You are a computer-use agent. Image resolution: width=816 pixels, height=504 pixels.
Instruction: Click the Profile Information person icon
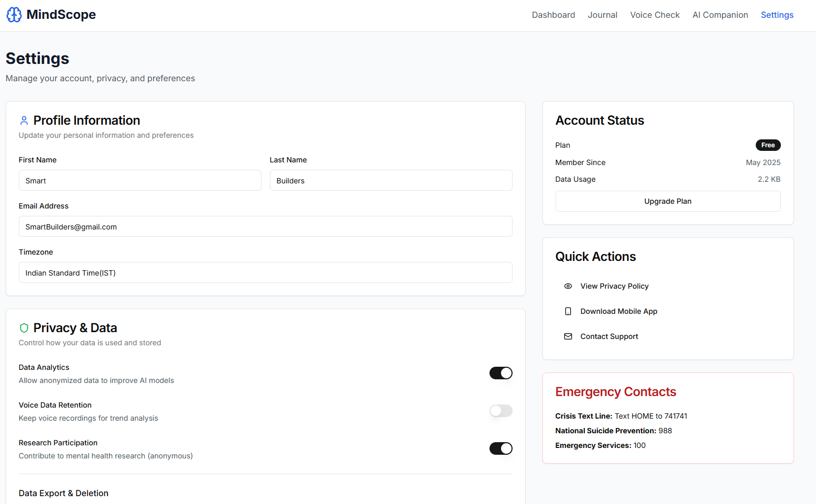(x=24, y=120)
